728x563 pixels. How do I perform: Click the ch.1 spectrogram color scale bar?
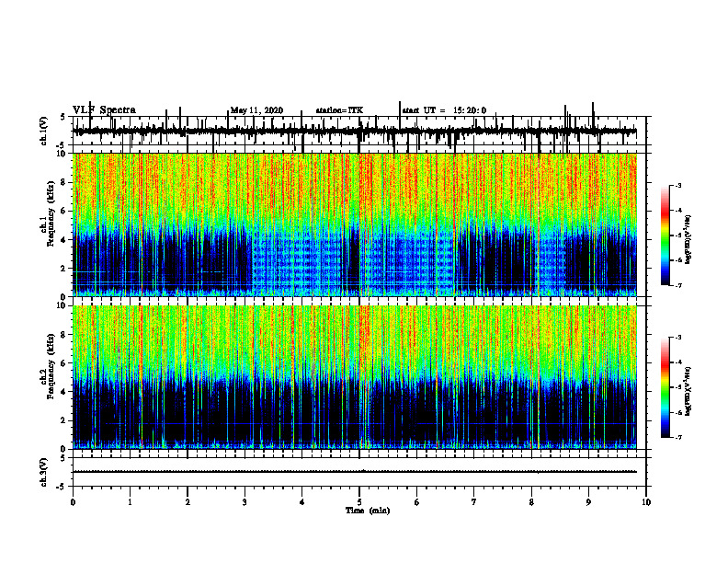(x=665, y=236)
